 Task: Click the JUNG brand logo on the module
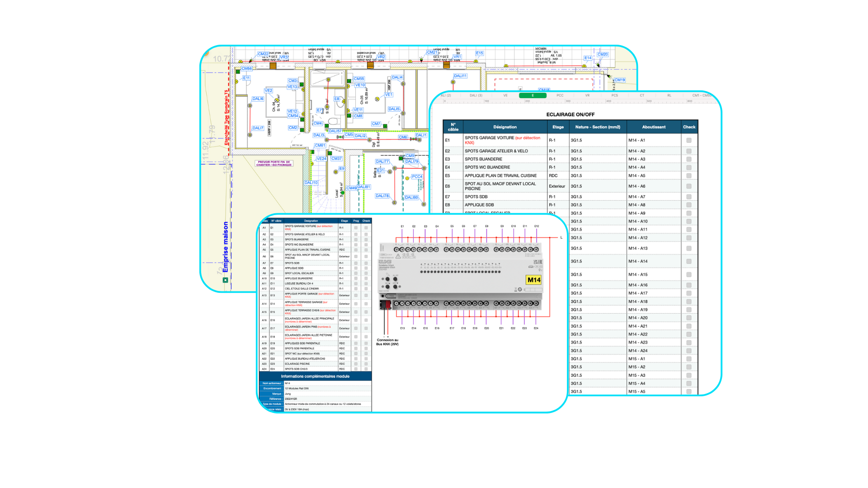click(385, 262)
